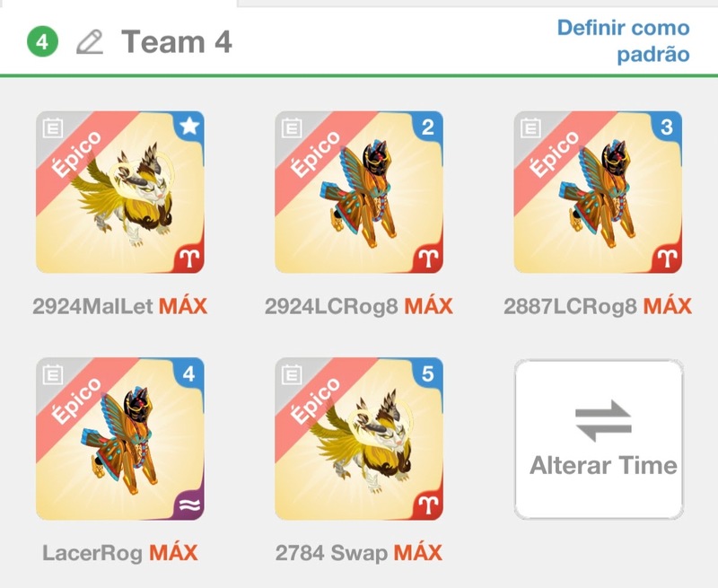Click the pencil edit icon beside Team 4
This screenshot has height=588, width=718.
click(90, 42)
